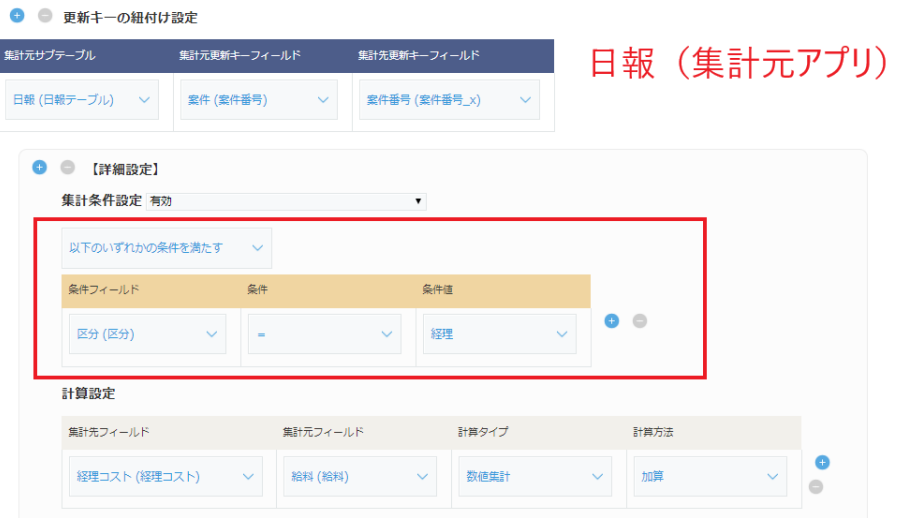Screen dimensions: 904x518
Task: Click the 【詳細設定】 heading text
Action: pyautogui.click(x=125, y=170)
